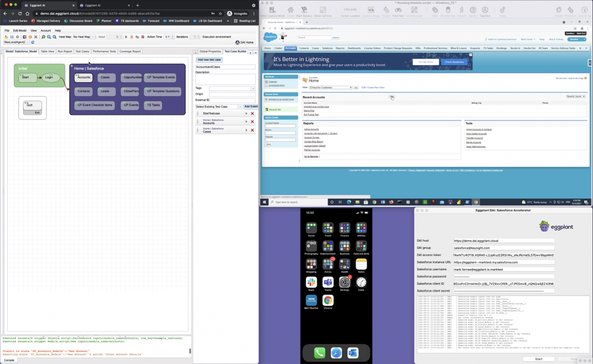Switch to the Run Report tab

coord(65,52)
